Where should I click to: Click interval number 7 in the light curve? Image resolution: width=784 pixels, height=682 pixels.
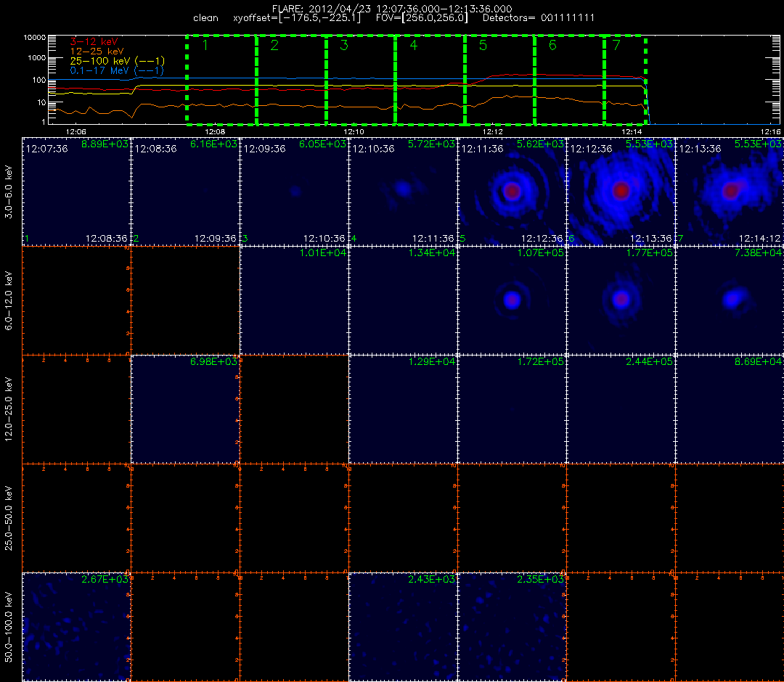(616, 45)
